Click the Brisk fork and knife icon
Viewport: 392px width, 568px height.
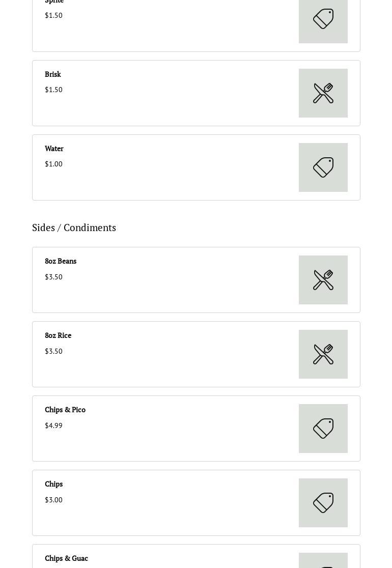323,93
